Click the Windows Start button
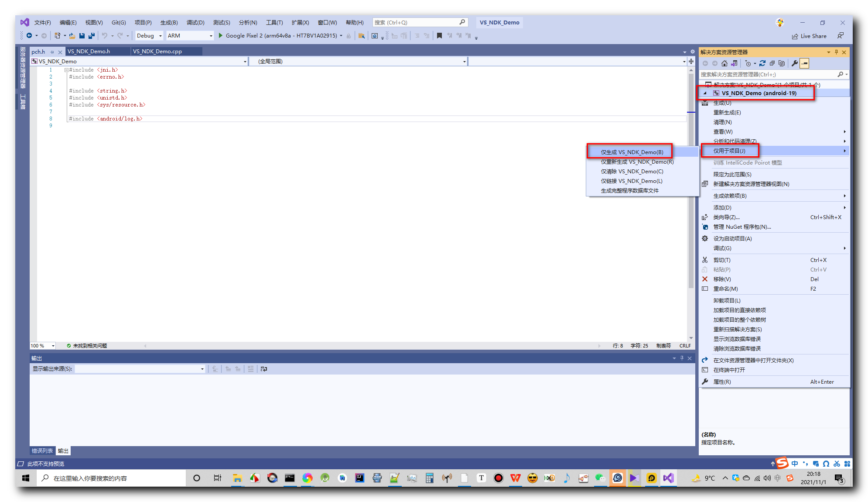This screenshot has width=868, height=502. (26, 478)
